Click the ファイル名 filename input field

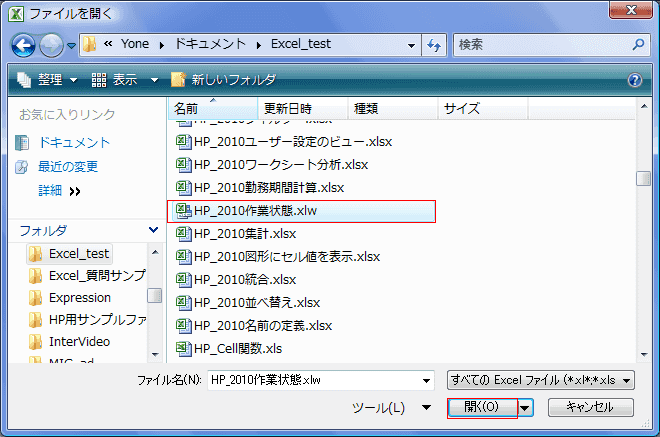(321, 380)
